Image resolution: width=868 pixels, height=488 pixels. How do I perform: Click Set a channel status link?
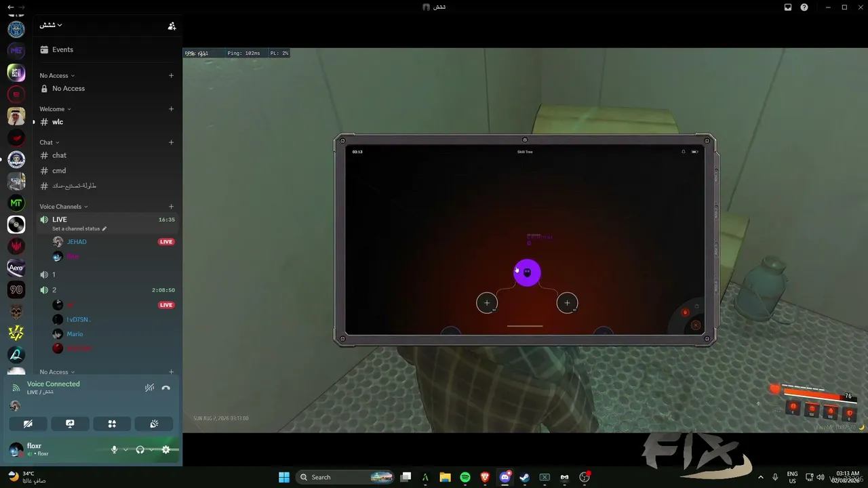click(75, 229)
